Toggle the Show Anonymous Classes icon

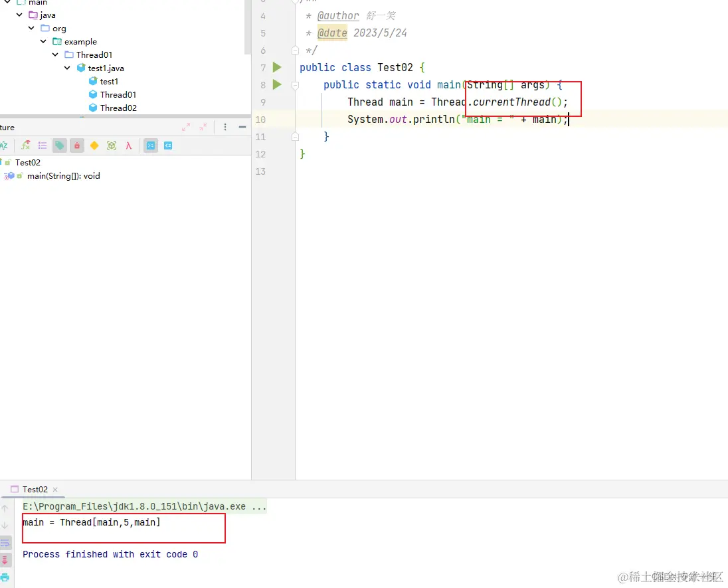click(x=112, y=146)
